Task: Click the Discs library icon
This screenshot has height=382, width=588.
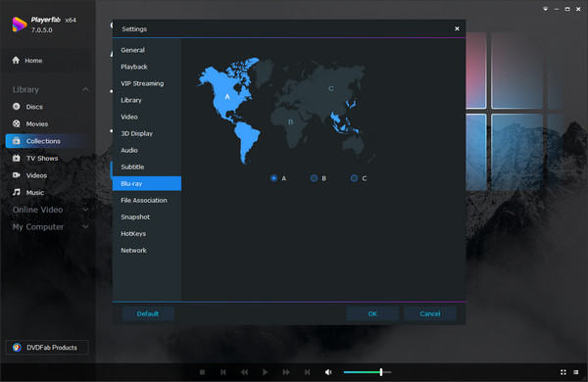Action: pos(16,107)
